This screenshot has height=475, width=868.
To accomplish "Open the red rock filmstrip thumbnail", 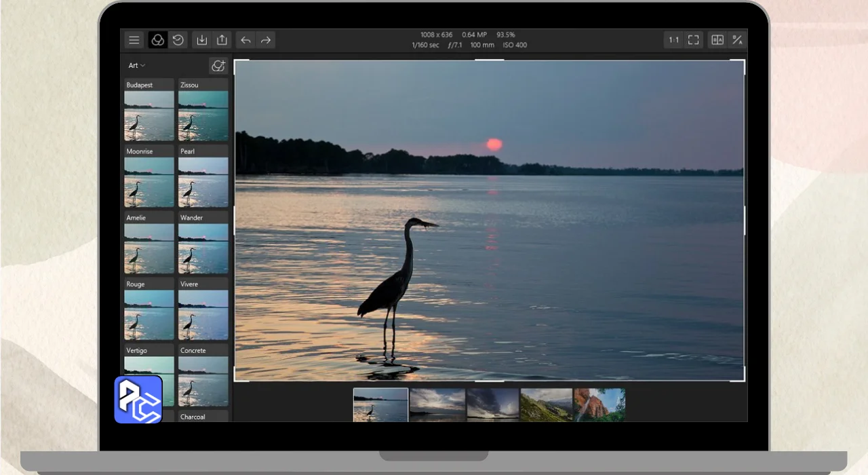I will click(599, 404).
